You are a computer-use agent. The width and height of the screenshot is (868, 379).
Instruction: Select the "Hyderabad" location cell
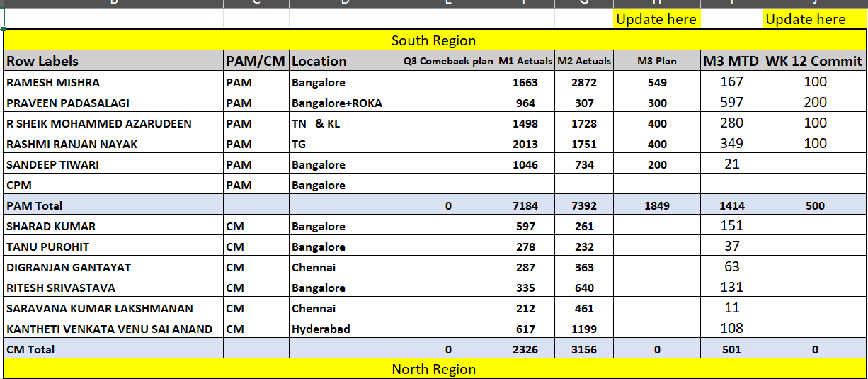coord(321,329)
